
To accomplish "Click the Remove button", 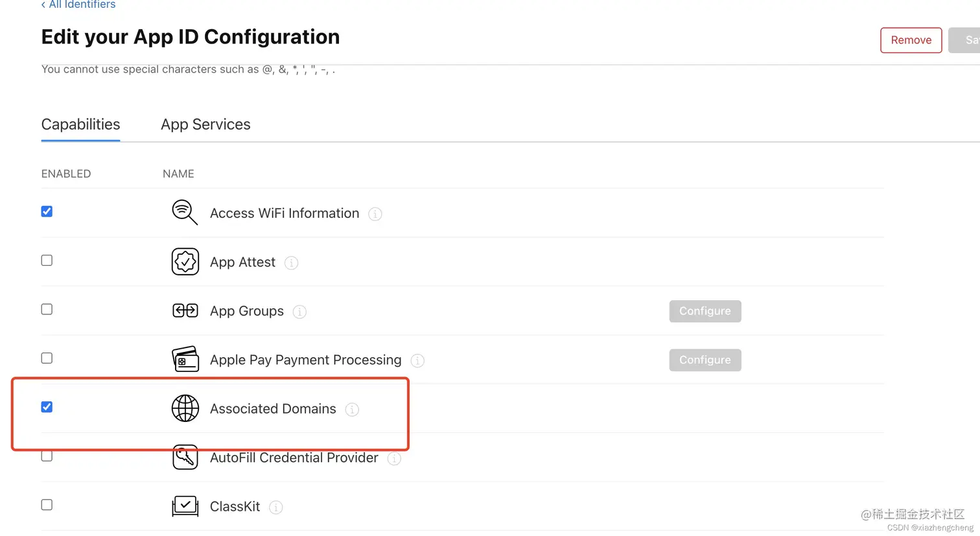I will [911, 40].
